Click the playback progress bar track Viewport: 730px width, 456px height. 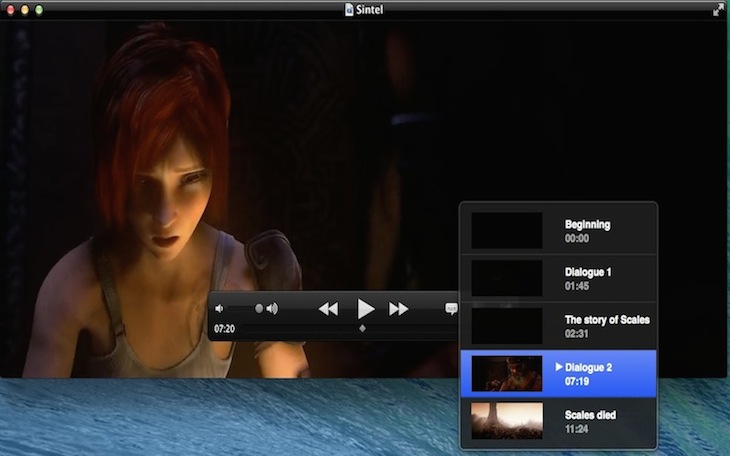click(x=349, y=329)
